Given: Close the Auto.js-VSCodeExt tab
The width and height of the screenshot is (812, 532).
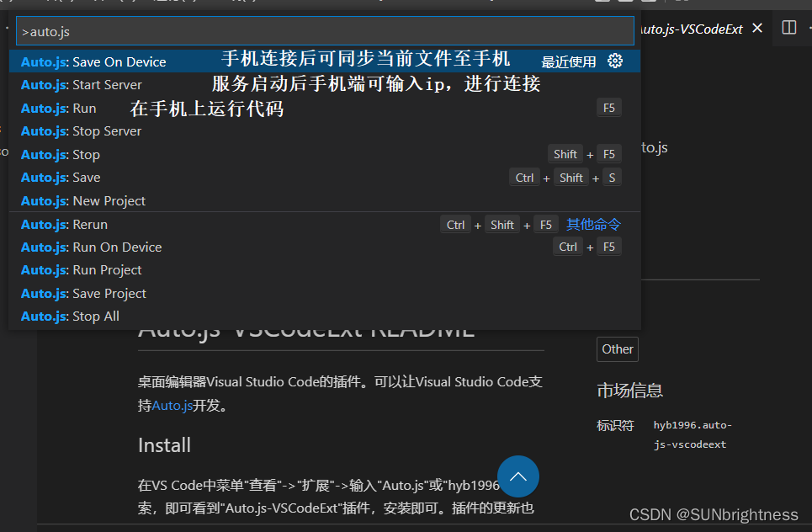Looking at the screenshot, I should coord(757,28).
